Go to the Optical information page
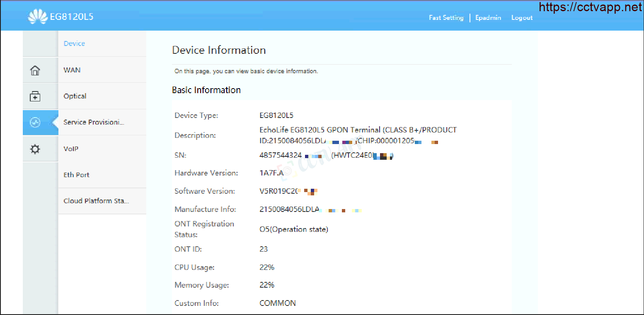Image resolution: width=644 pixels, height=315 pixels. (75, 96)
